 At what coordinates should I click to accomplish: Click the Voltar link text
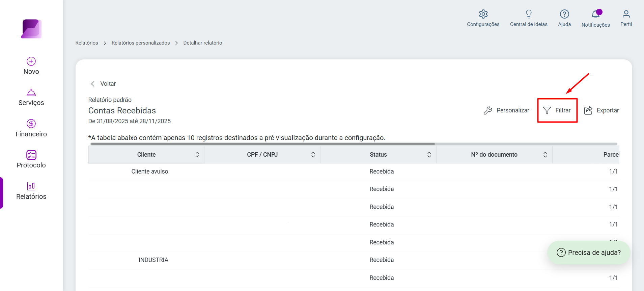point(108,84)
